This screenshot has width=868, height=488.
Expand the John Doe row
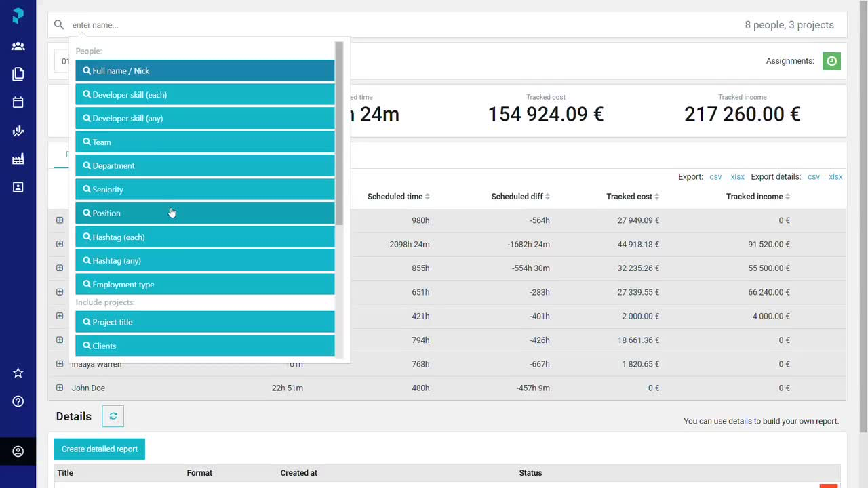click(x=60, y=388)
